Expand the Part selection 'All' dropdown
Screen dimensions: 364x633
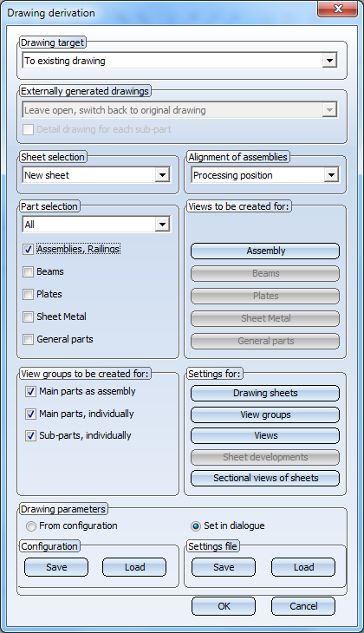(96, 225)
